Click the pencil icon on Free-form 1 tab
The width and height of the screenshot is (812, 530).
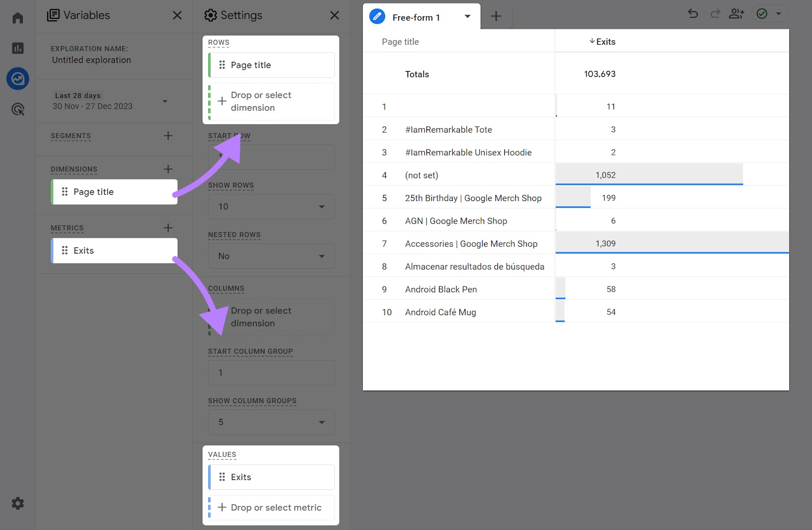(x=377, y=16)
